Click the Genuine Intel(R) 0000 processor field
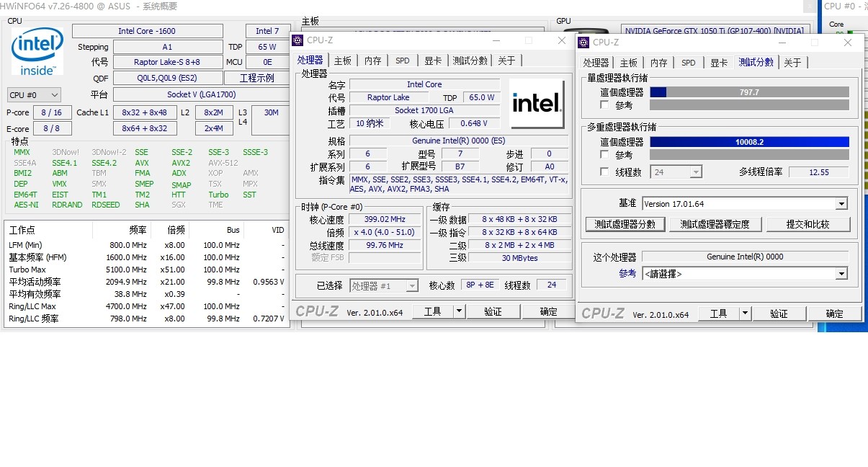868x467 pixels. tap(745, 257)
